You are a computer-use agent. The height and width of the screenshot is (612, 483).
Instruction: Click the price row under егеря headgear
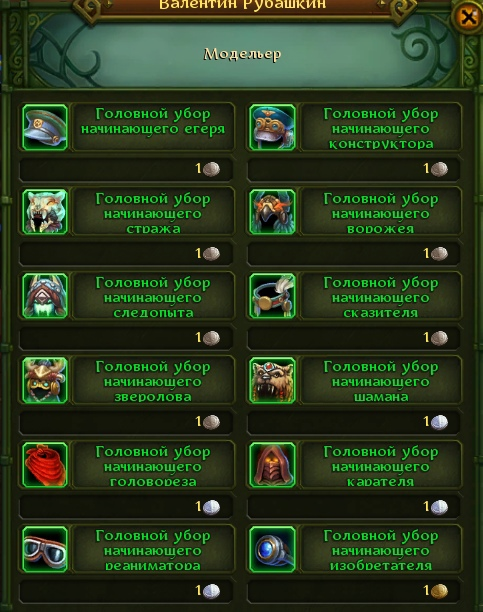127,169
